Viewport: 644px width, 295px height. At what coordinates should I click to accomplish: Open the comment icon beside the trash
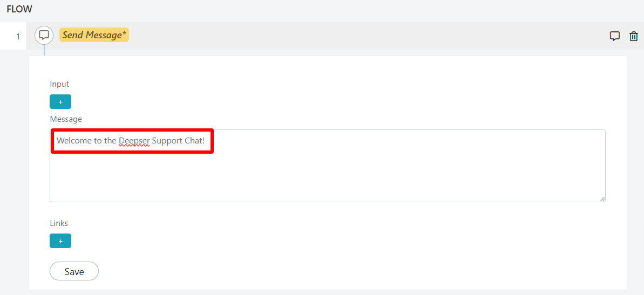tap(614, 36)
